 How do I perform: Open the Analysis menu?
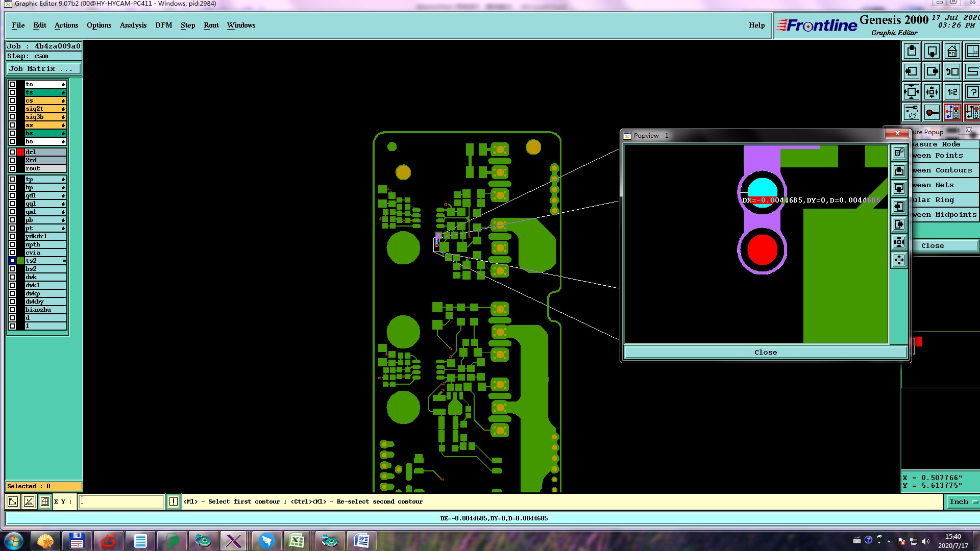click(133, 25)
